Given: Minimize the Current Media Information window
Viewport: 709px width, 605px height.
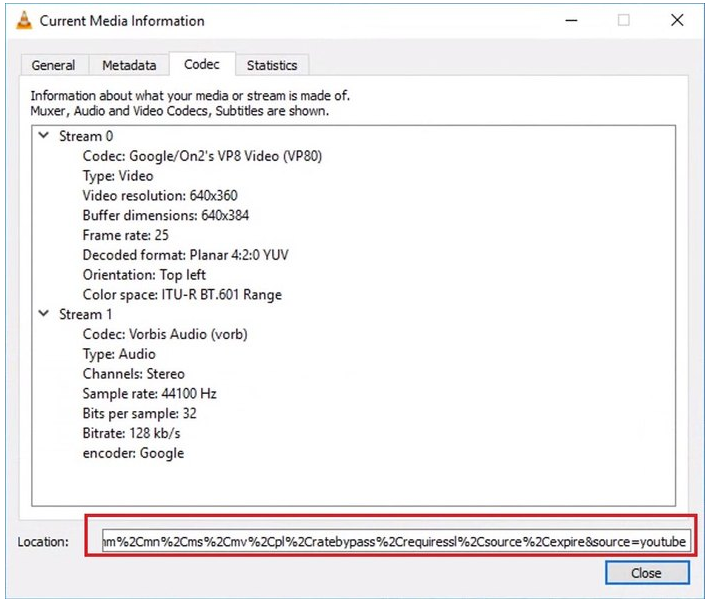Looking at the screenshot, I should coord(572,21).
